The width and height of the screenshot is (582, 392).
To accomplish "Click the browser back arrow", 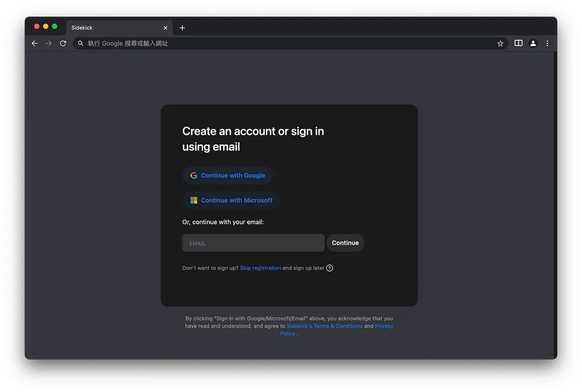I will [34, 44].
